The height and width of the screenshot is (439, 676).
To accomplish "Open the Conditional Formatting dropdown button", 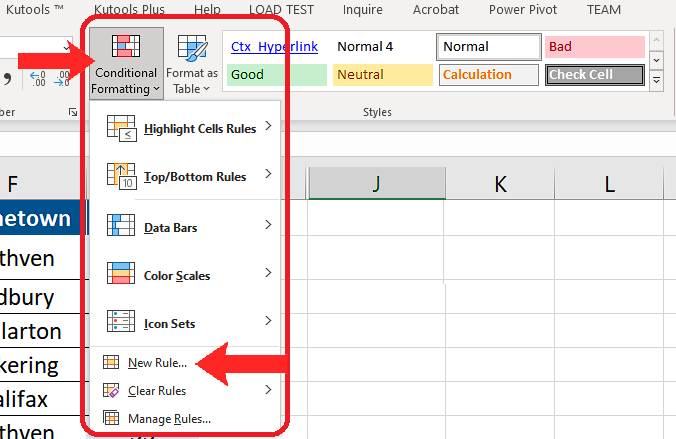I will coord(126,63).
